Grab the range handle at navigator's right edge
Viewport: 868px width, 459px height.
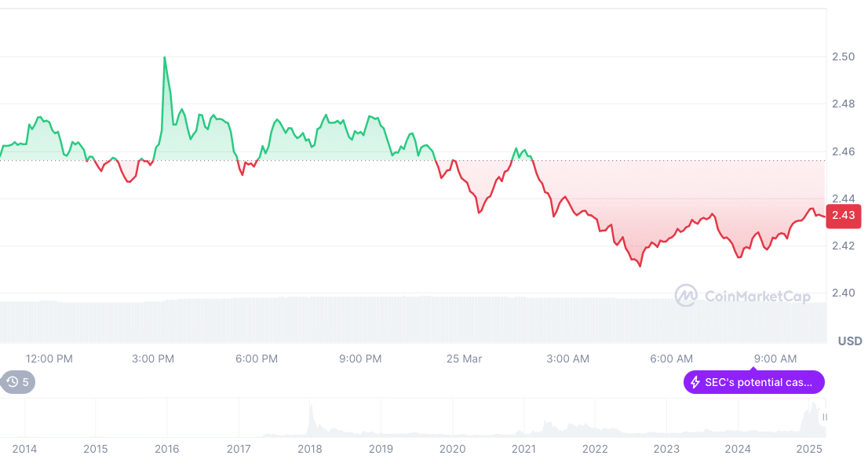click(824, 417)
